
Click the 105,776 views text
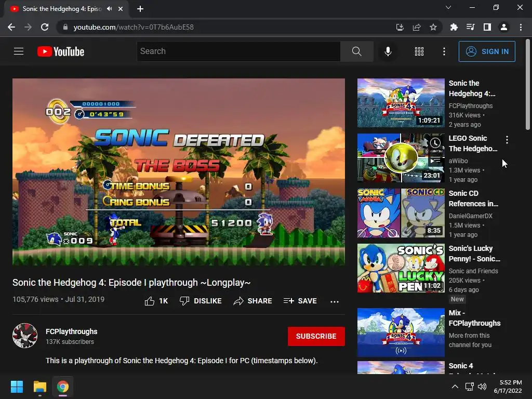pyautogui.click(x=35, y=299)
